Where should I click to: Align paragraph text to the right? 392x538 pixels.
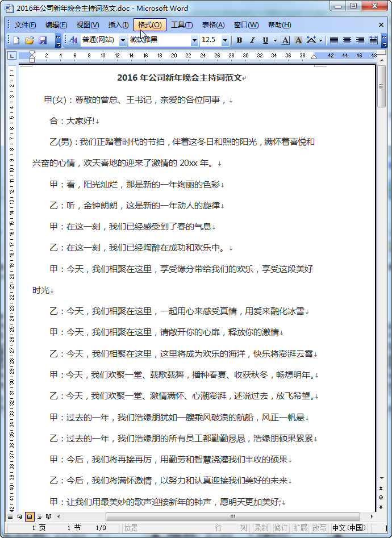360,40
